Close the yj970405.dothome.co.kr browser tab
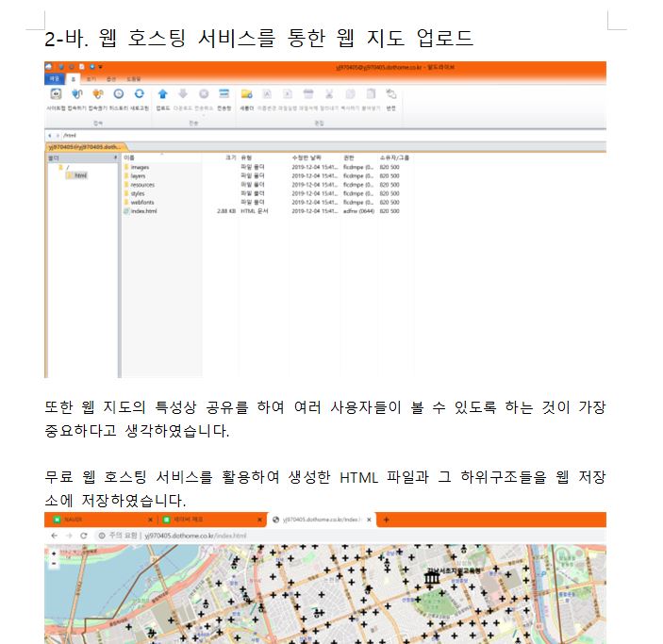The height and width of the screenshot is (644, 663). 369,520
